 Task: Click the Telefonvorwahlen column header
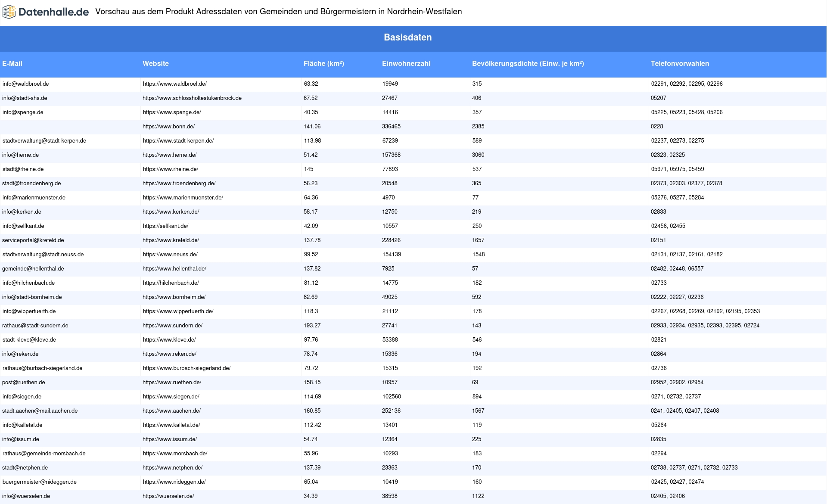(x=680, y=63)
